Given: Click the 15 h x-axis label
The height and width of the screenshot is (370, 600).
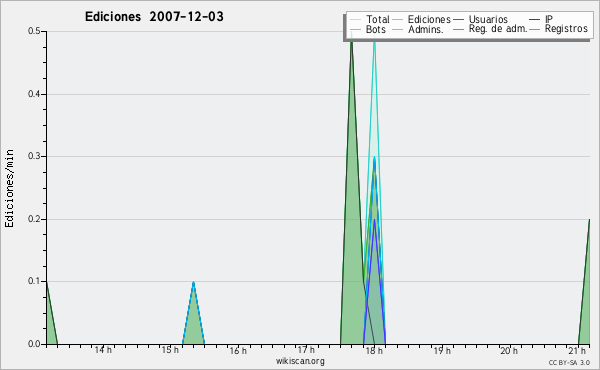Looking at the screenshot, I should pos(170,350).
